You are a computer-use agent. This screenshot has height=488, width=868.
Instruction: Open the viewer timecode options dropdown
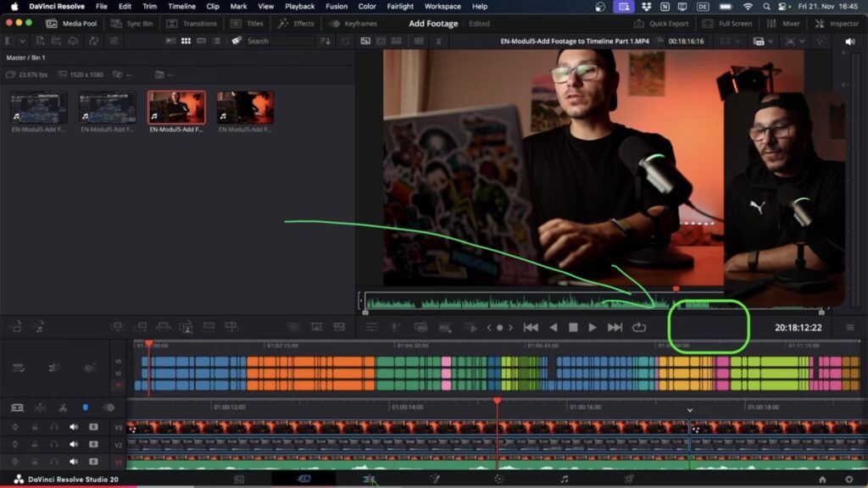(x=739, y=41)
